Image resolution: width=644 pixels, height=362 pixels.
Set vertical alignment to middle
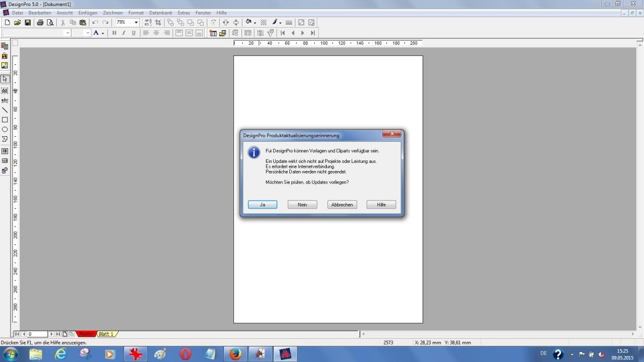point(189,33)
